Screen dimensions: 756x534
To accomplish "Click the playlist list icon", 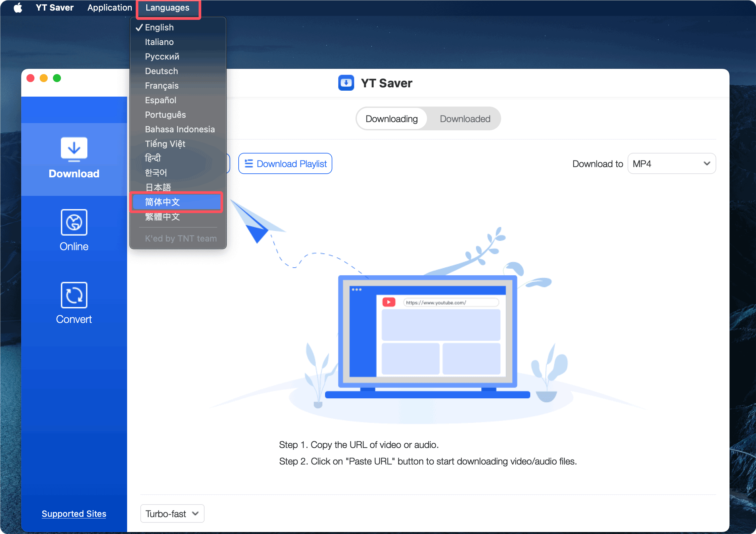I will tap(249, 163).
